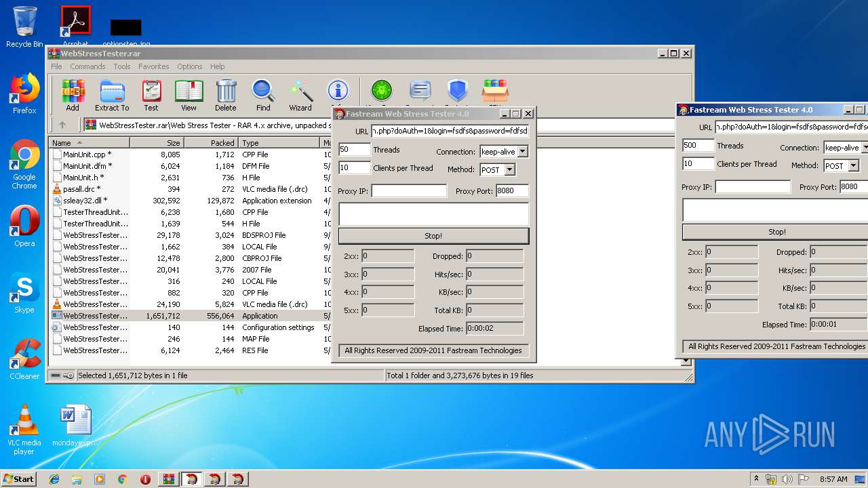Click Opera icon in the taskbar
The image size is (868, 488).
(145, 479)
